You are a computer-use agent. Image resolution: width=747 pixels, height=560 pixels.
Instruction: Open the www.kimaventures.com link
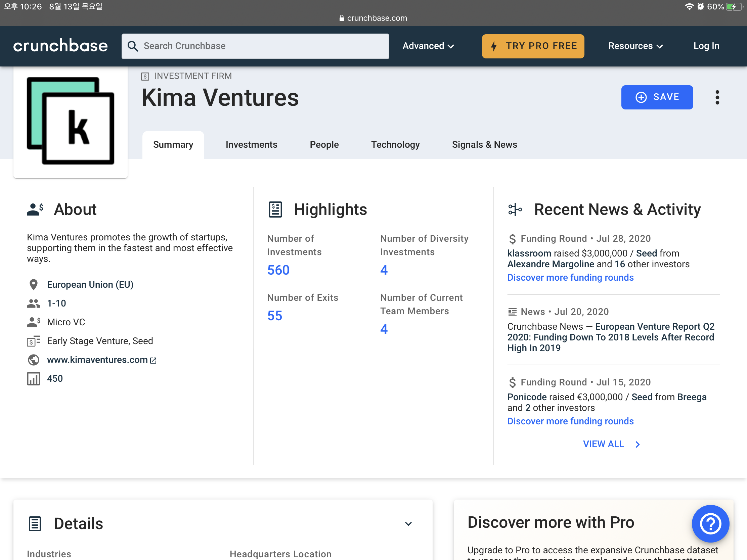[98, 360]
